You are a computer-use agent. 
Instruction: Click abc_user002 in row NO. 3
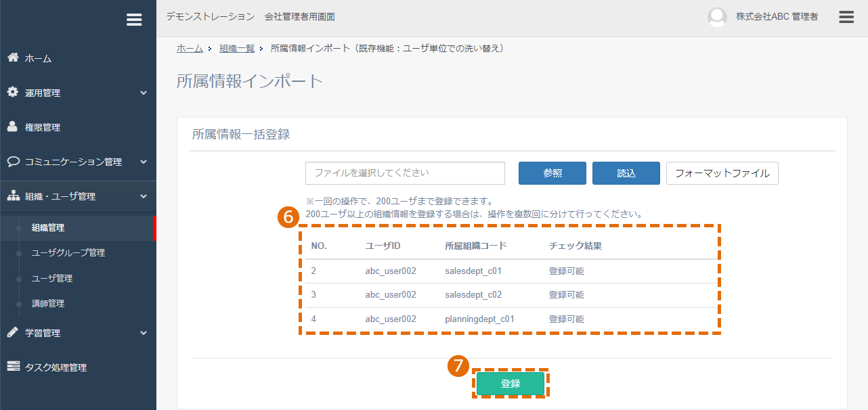click(391, 295)
